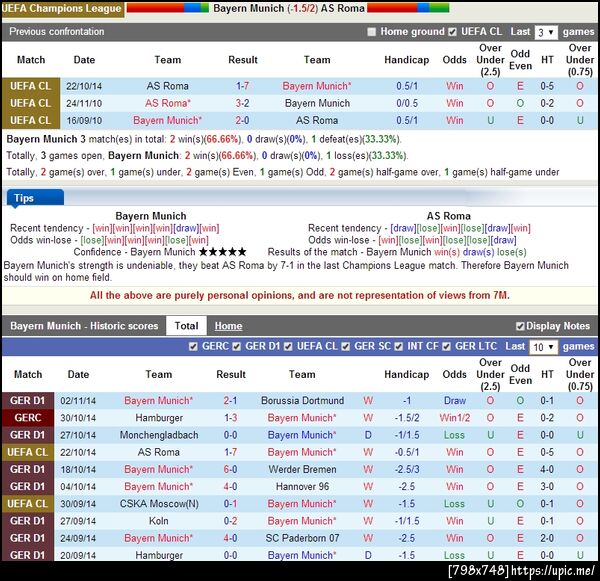Image resolution: width=600 pixels, height=581 pixels.
Task: Click the red form bar left of Bayern Munich
Action: [x=155, y=8]
